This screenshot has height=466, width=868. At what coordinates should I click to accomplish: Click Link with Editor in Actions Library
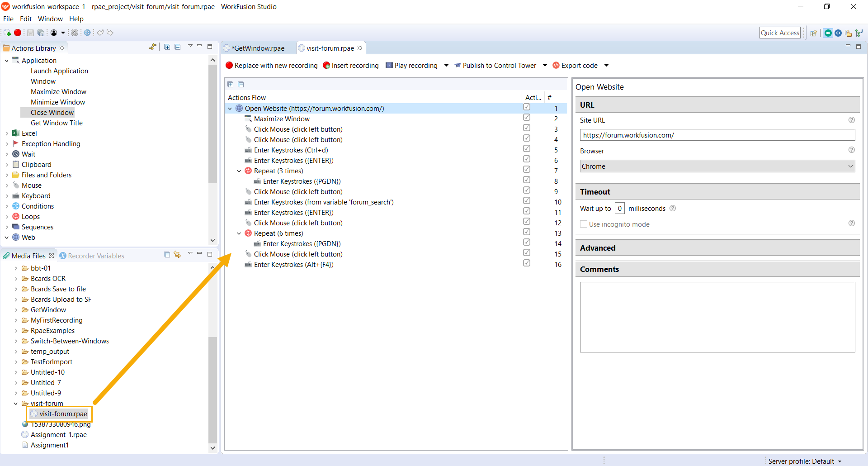point(153,47)
